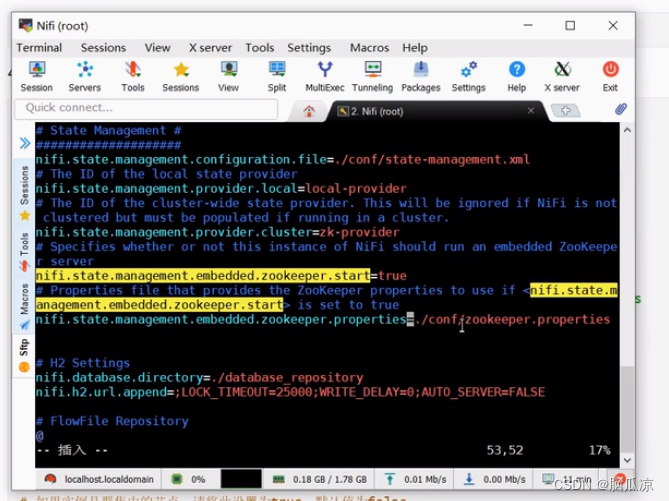This screenshot has height=501, width=669.
Task: Click the '# H2 Settings' comment line
Action: (x=83, y=363)
